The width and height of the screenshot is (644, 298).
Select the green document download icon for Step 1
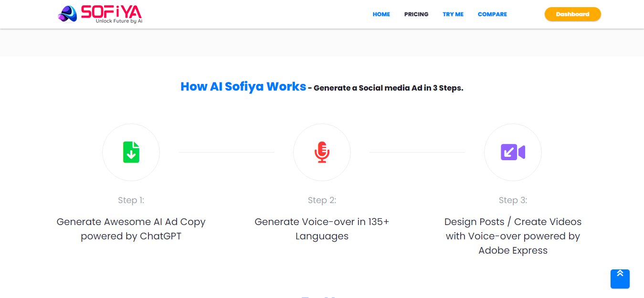point(131,152)
